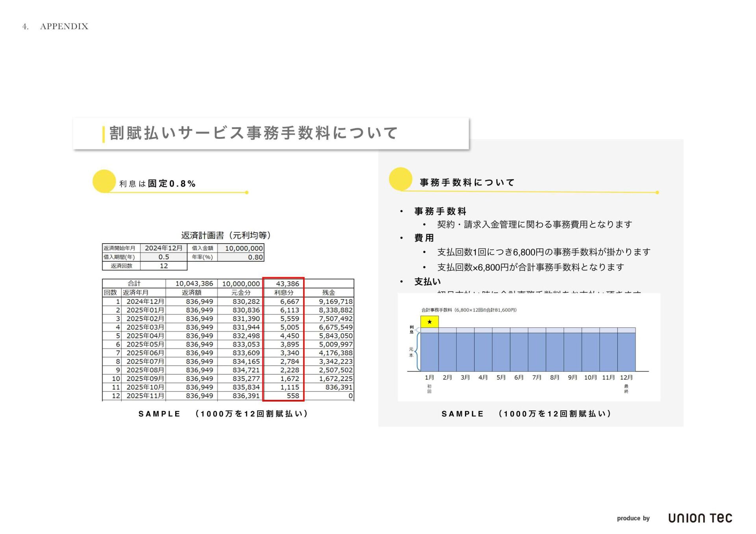Image resolution: width=756 pixels, height=534 pixels.
Task: Click the yellow star box in chart
Action: [x=429, y=322]
